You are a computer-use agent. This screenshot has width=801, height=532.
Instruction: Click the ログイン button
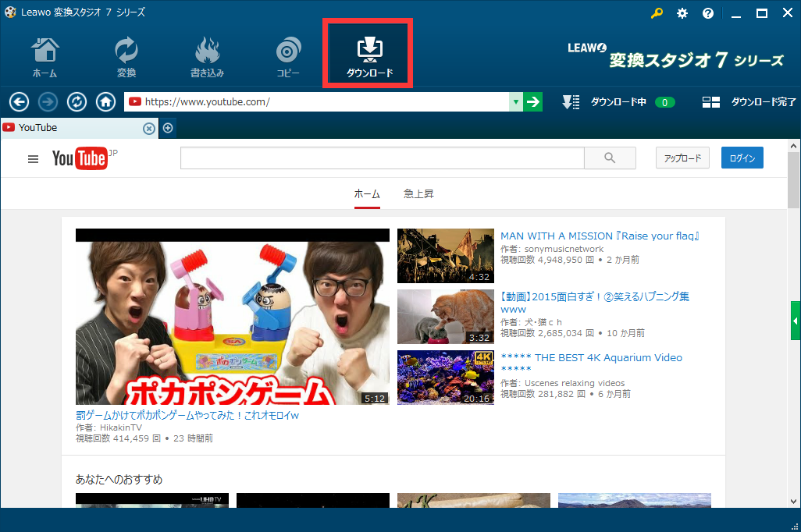742,158
